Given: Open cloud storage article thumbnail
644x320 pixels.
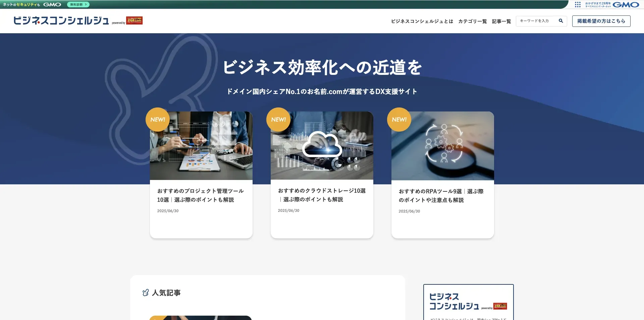Looking at the screenshot, I should (x=322, y=146).
